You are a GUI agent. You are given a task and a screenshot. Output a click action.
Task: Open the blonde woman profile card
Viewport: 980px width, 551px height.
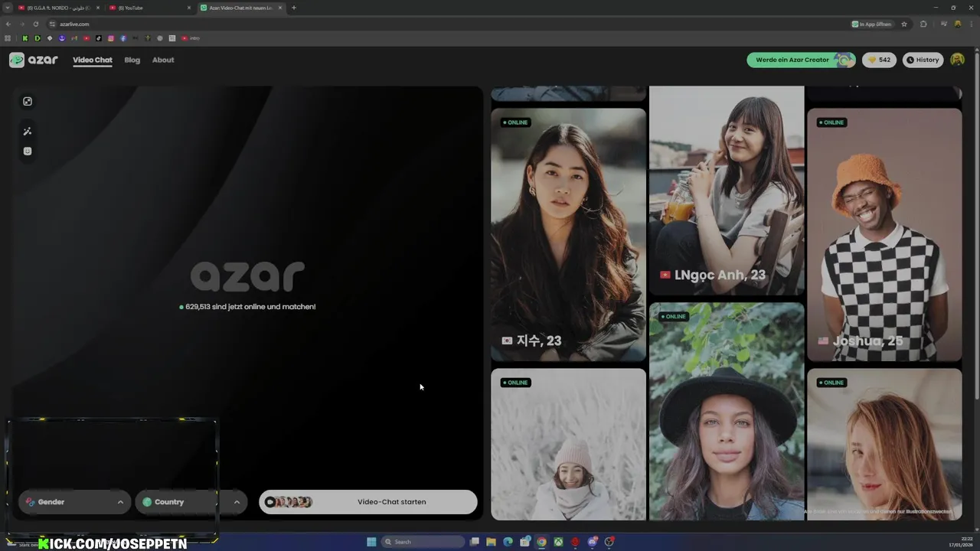coord(884,445)
